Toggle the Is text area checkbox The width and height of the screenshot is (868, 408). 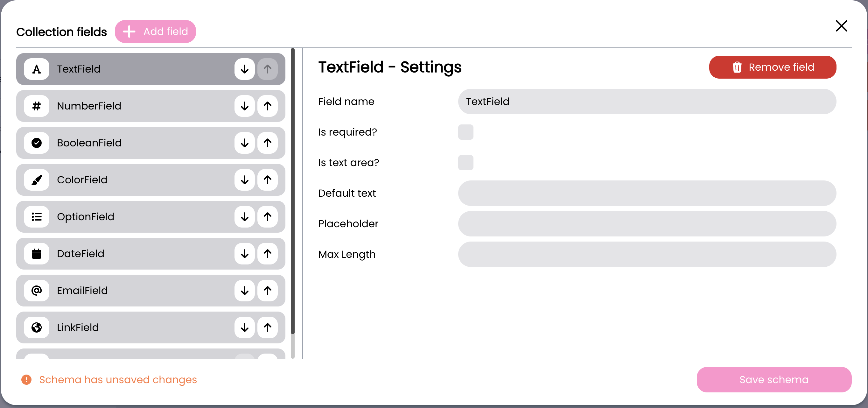[465, 163]
